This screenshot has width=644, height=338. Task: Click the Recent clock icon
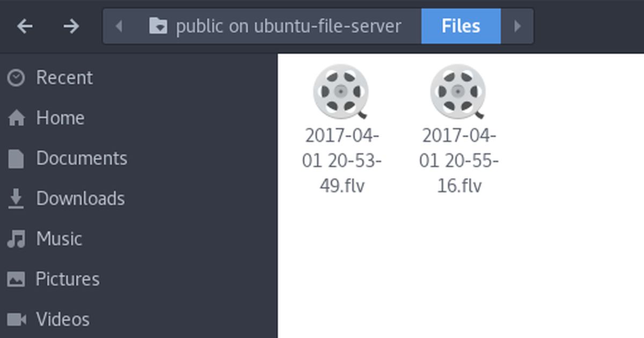pos(16,78)
